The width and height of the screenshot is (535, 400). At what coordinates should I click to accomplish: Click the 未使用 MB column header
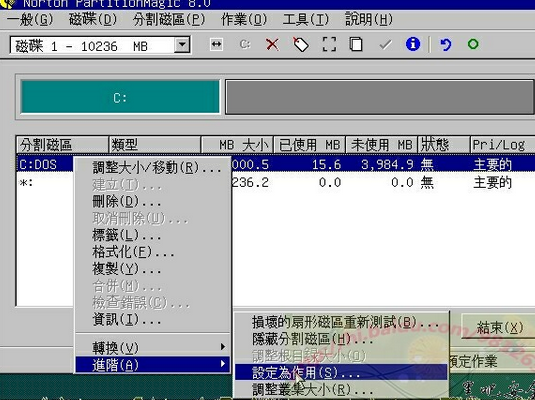click(381, 145)
